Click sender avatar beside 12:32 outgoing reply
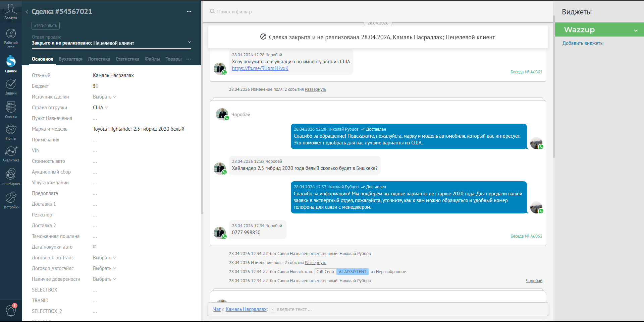This screenshot has width=644, height=322. coord(536,207)
